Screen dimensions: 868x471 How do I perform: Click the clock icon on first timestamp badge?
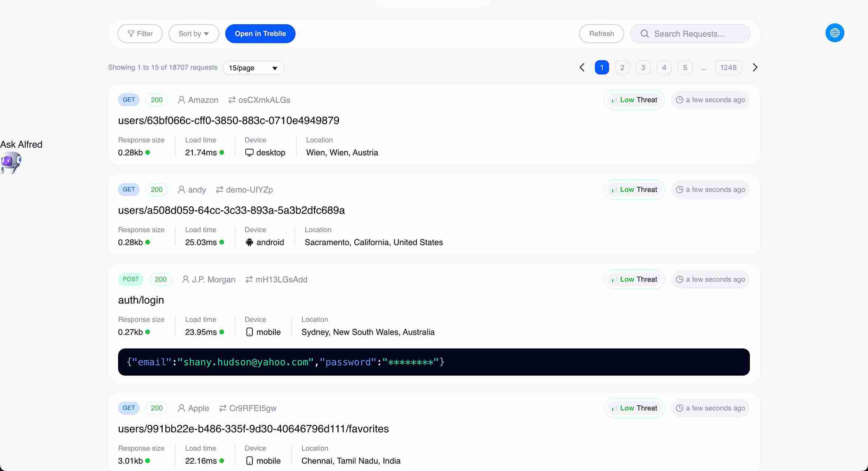[x=680, y=100]
